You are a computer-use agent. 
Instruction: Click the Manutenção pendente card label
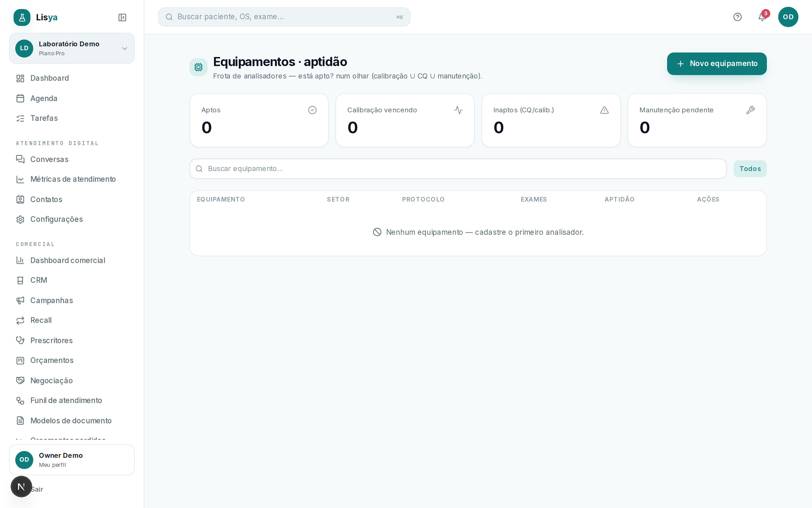[x=676, y=110]
